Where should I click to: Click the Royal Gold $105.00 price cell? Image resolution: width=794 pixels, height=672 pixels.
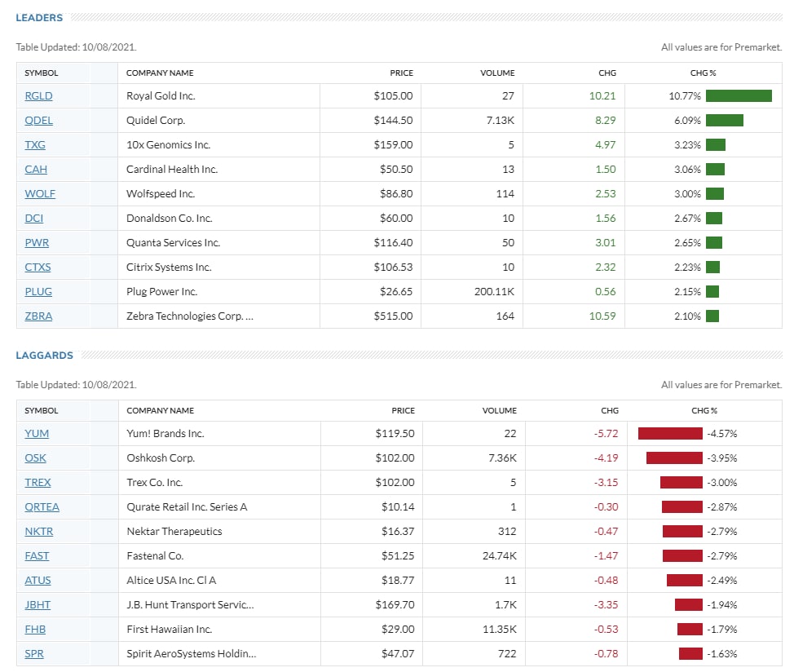[x=393, y=95]
